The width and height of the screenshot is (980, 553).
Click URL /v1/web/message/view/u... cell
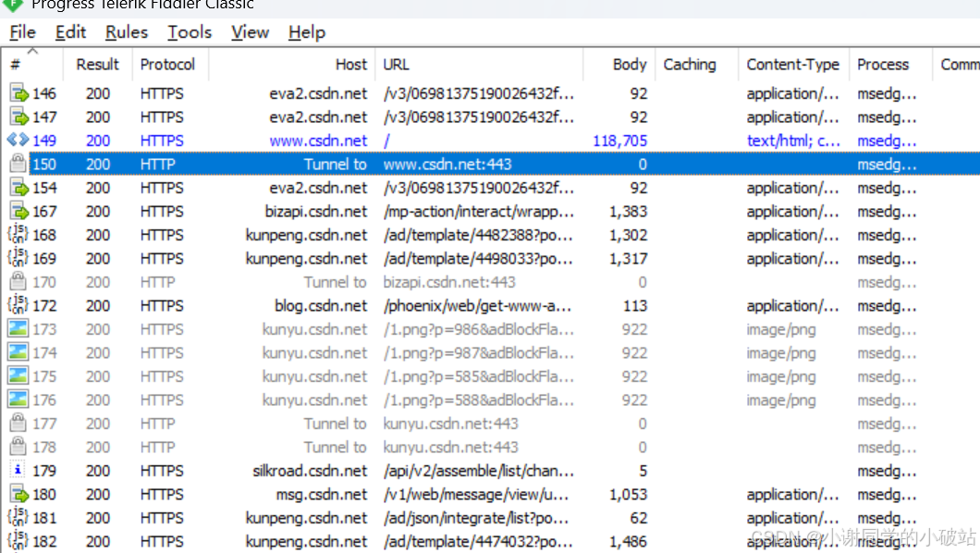[x=476, y=495]
